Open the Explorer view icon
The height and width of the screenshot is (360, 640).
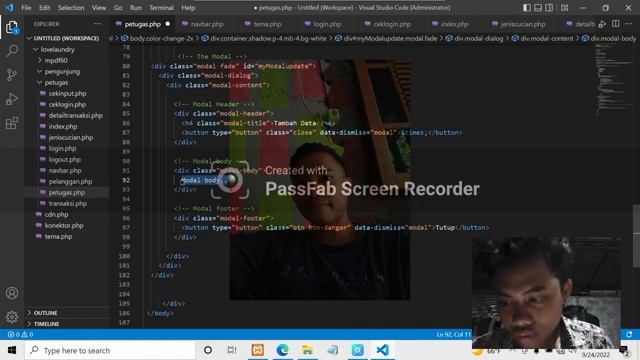click(x=12, y=27)
